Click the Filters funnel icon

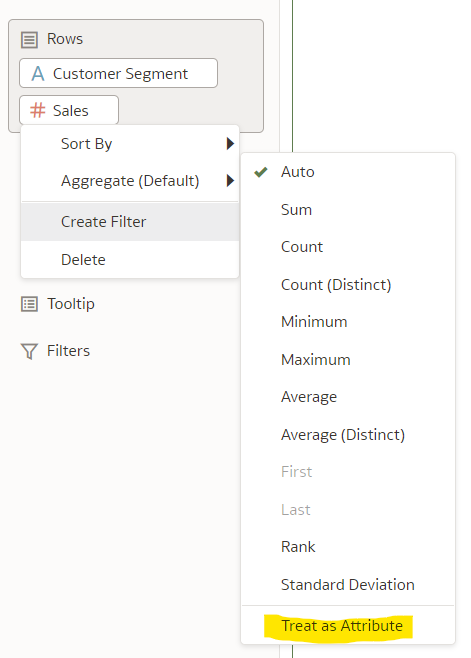coord(29,351)
